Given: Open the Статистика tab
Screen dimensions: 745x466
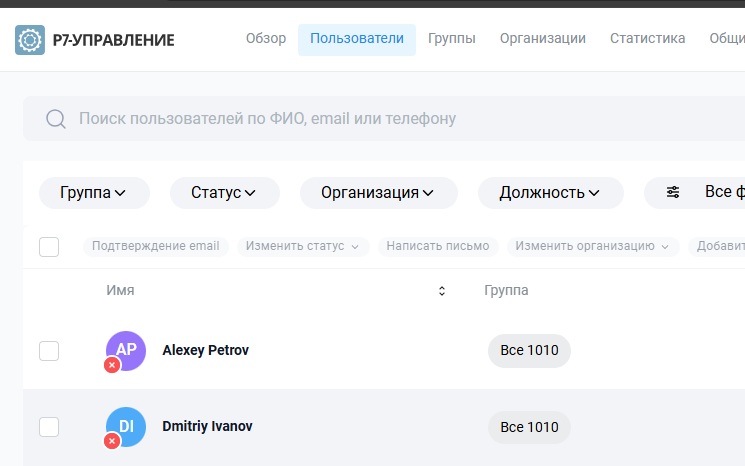Looking at the screenshot, I should (x=647, y=39).
